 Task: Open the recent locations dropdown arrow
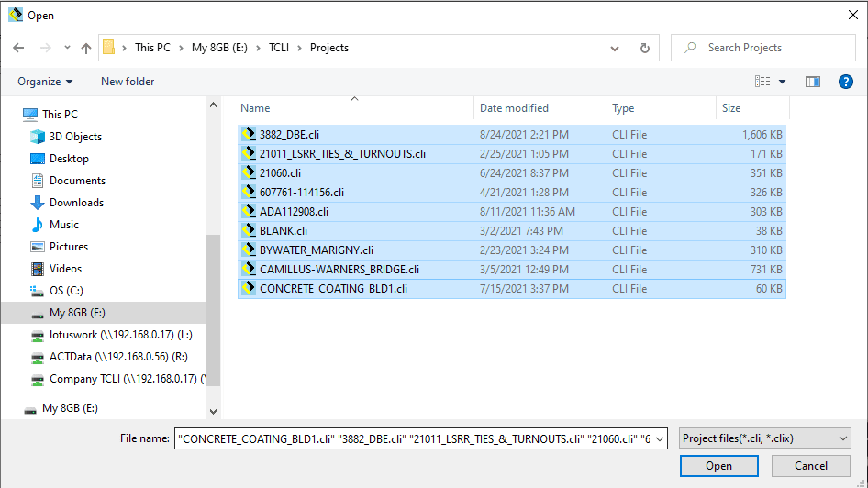click(67, 48)
